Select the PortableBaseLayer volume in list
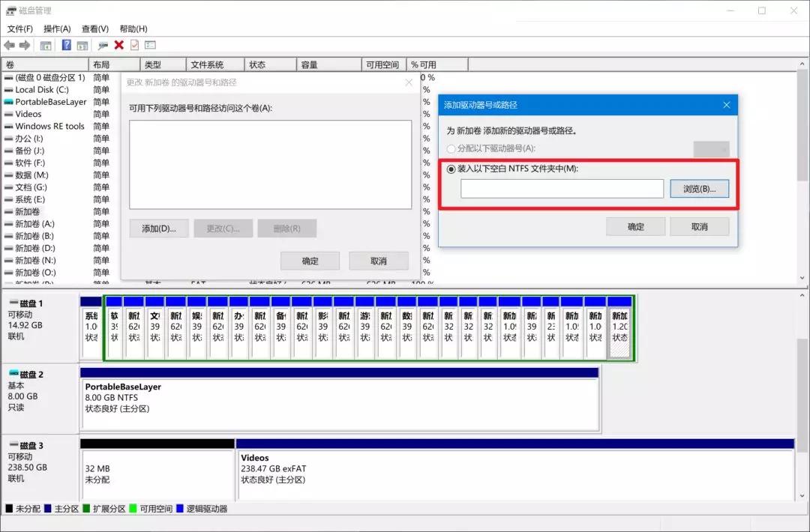 click(x=51, y=102)
